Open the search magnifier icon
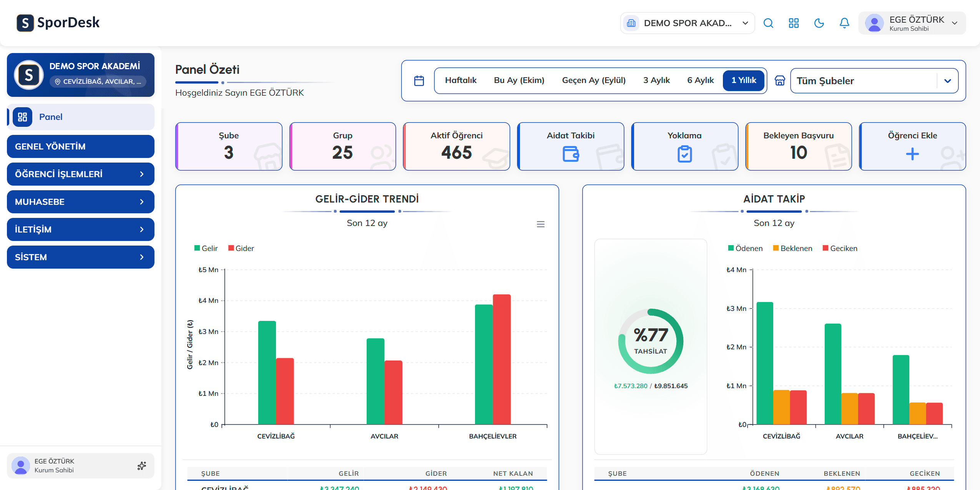The width and height of the screenshot is (980, 490). click(x=768, y=23)
